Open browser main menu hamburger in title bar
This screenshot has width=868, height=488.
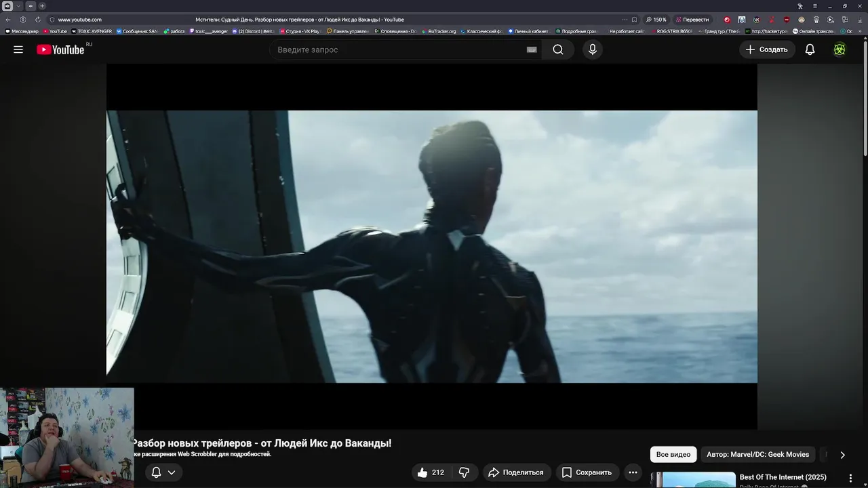tap(814, 6)
